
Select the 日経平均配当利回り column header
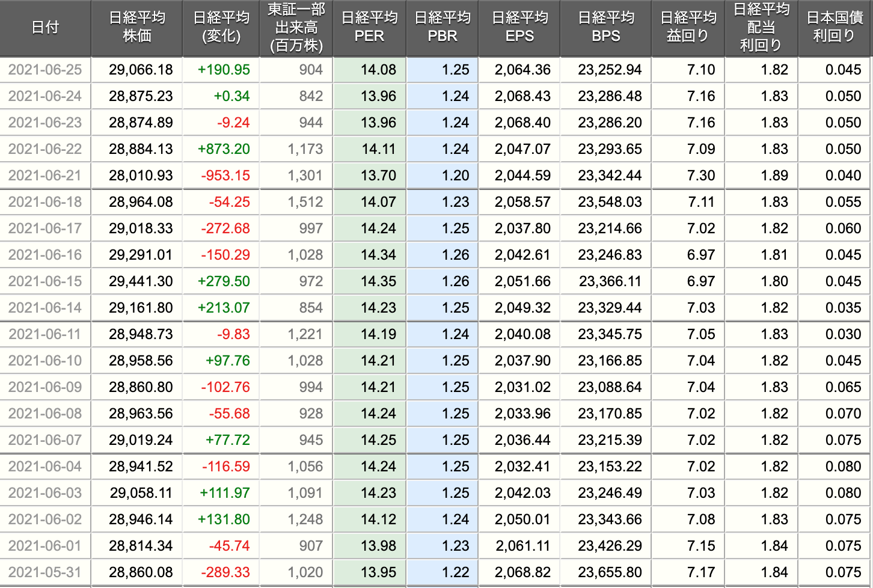click(761, 28)
